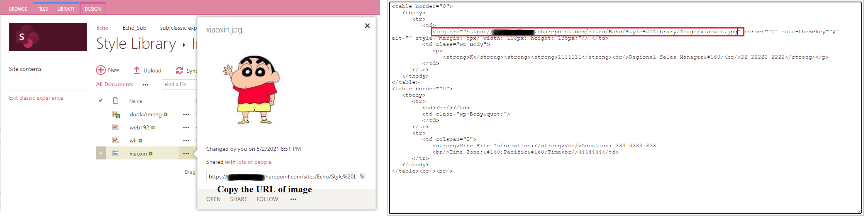Select the All Documents view
The image size is (868, 222).
[115, 84]
